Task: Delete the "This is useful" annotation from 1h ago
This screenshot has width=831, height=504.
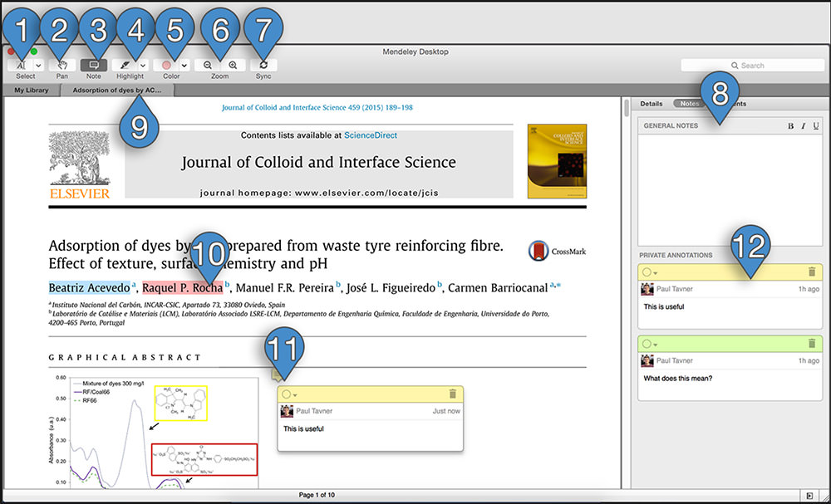Action: coord(811,272)
